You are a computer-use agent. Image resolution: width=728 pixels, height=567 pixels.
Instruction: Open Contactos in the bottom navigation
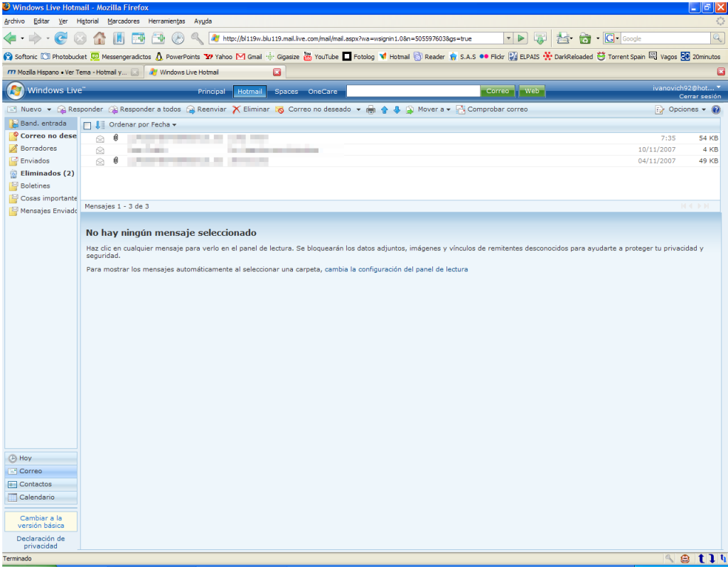pyautogui.click(x=41, y=485)
